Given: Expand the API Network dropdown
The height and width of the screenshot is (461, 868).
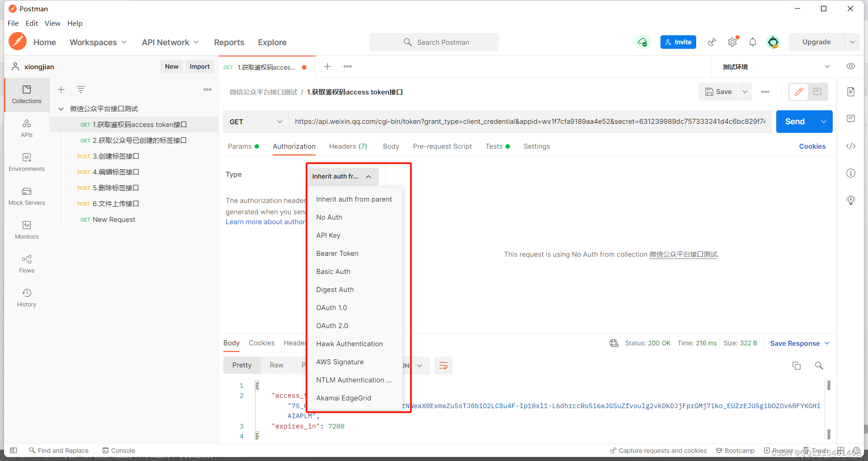Looking at the screenshot, I should pos(170,42).
